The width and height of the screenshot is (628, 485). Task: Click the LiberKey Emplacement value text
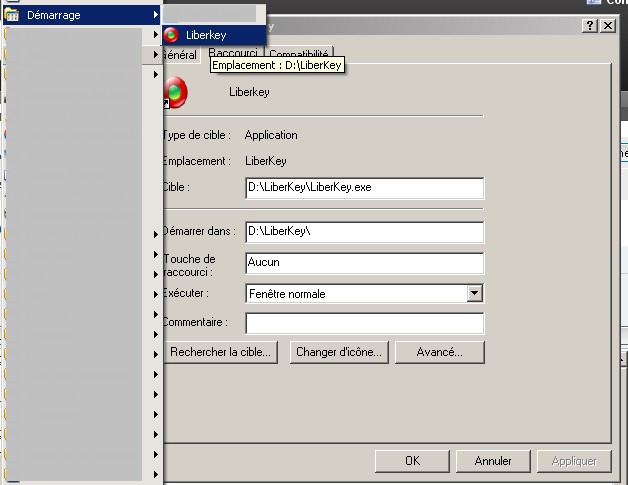[x=266, y=161]
